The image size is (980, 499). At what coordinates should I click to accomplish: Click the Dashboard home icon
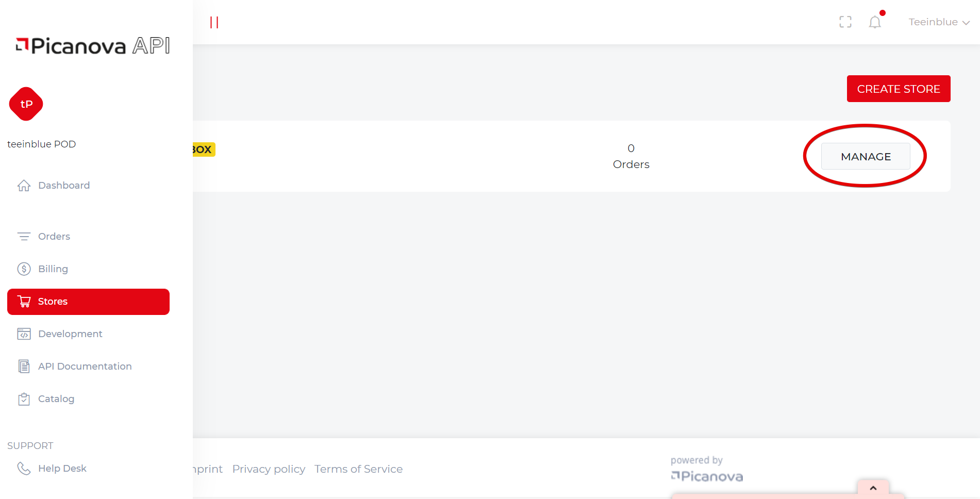coord(24,186)
